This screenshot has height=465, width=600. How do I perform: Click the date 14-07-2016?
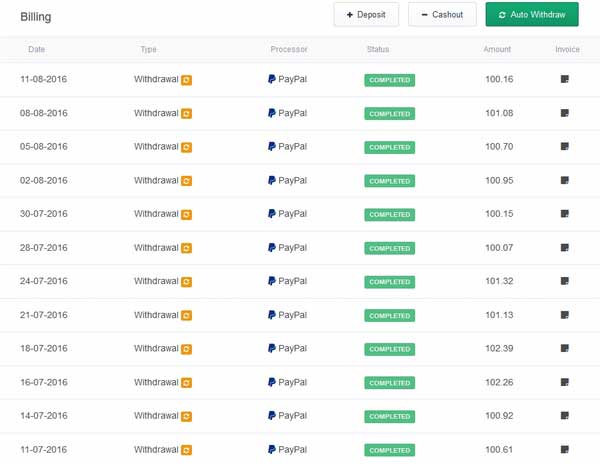point(43,416)
